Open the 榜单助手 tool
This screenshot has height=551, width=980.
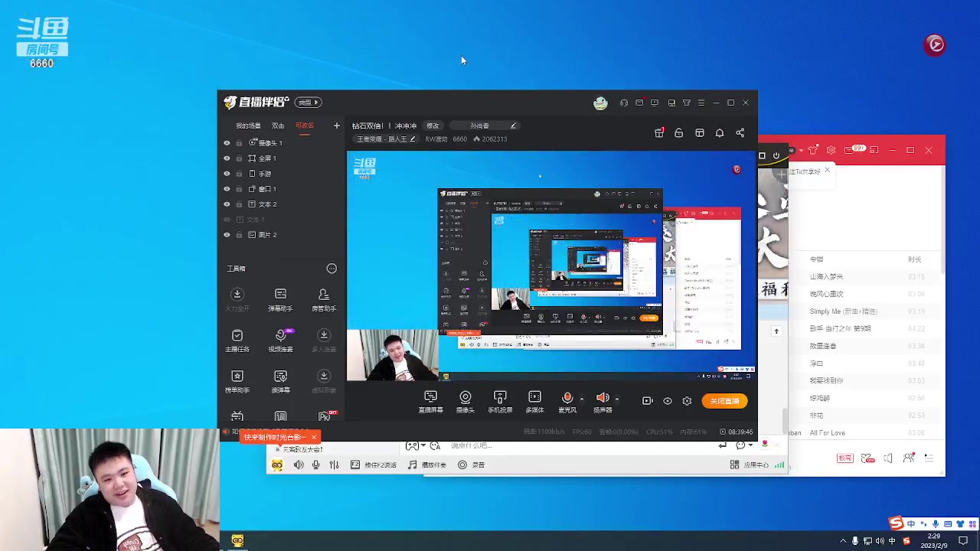pyautogui.click(x=237, y=380)
